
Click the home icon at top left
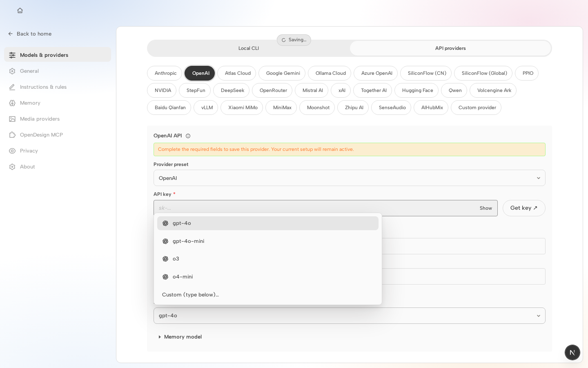[x=20, y=11]
